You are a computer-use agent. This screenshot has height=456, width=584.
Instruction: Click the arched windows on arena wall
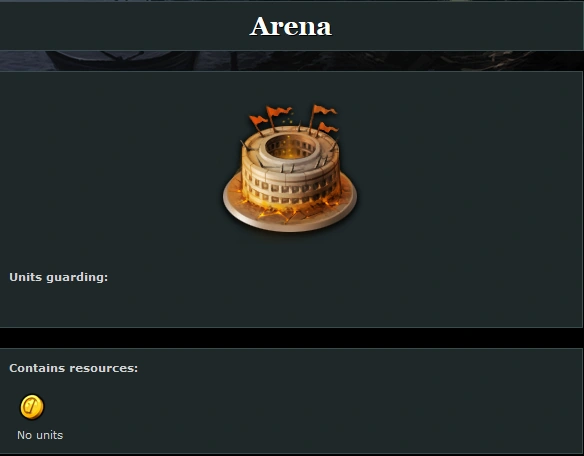[x=289, y=189]
